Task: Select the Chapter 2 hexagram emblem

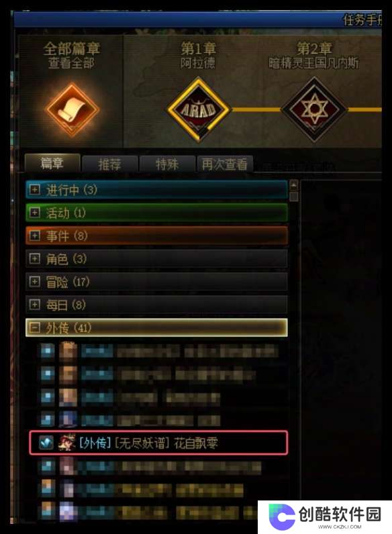Action: pos(314,109)
